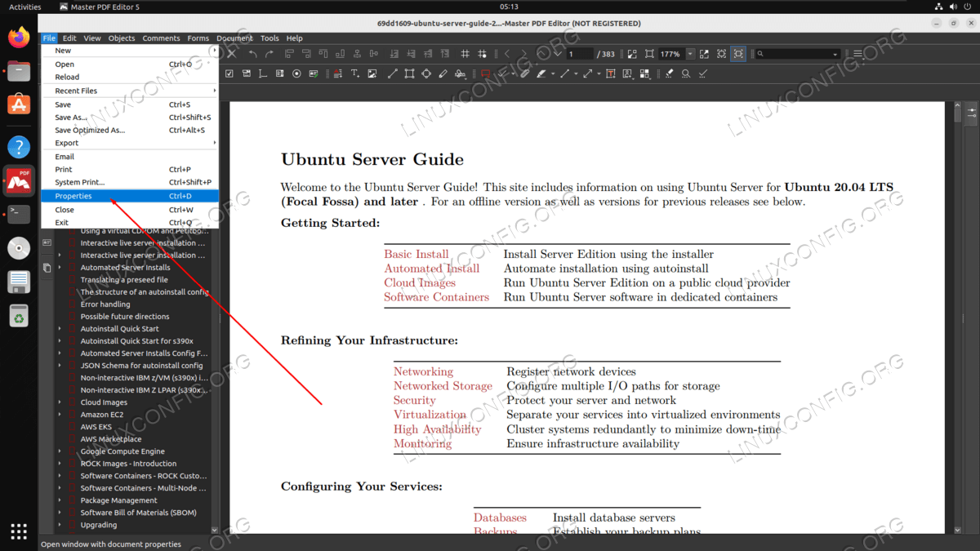Select the AWS Marketplace bookmark

(111, 439)
